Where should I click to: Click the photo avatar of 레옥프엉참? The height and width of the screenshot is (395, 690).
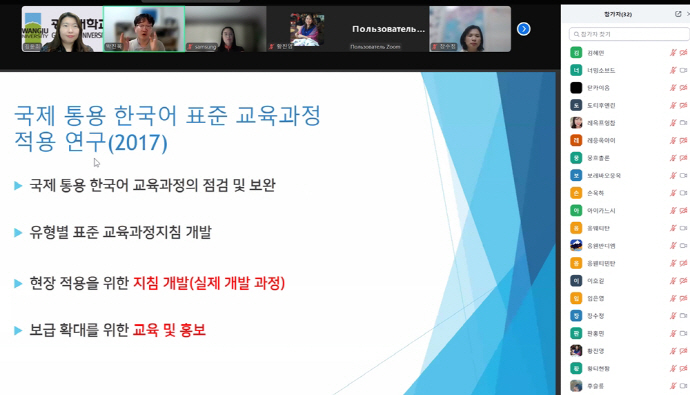coord(576,123)
